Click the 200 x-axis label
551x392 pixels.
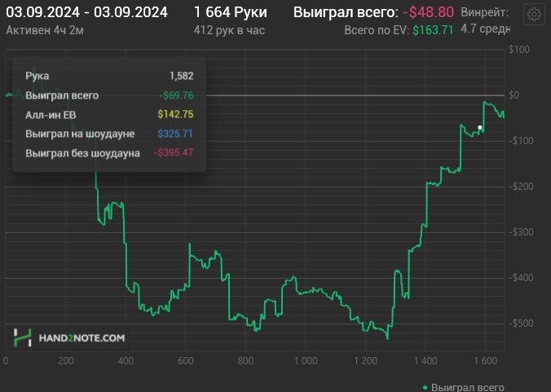66,361
